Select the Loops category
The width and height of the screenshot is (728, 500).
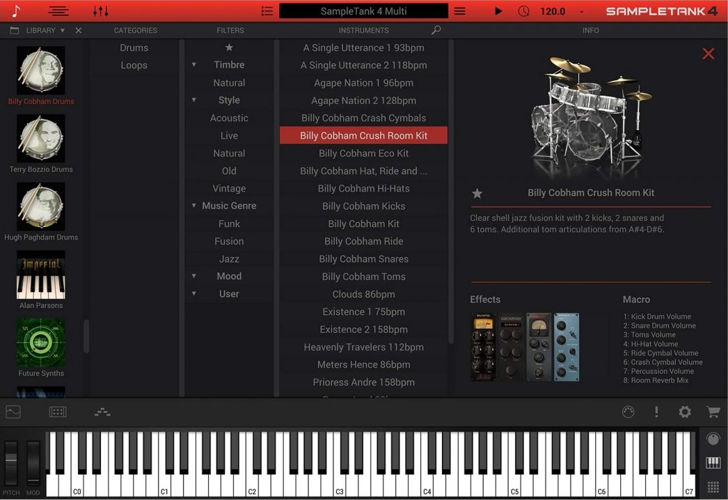[x=134, y=66]
